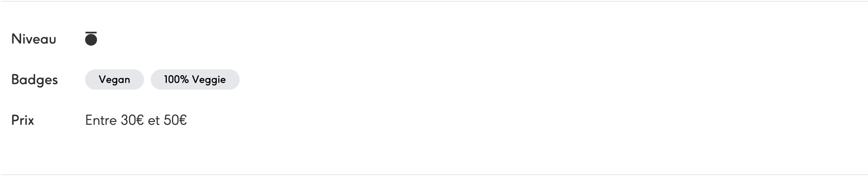
Task: Click the '30€' amount in the price
Action: 132,120
